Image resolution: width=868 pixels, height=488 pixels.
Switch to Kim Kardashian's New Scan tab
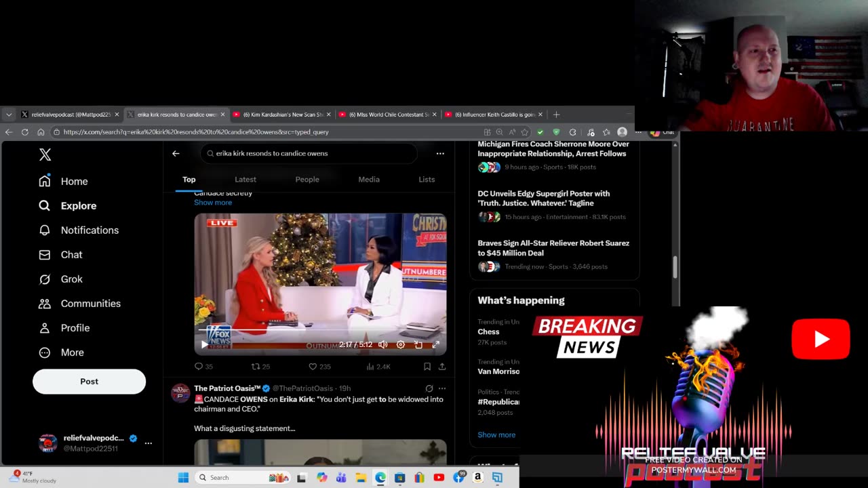coord(281,115)
